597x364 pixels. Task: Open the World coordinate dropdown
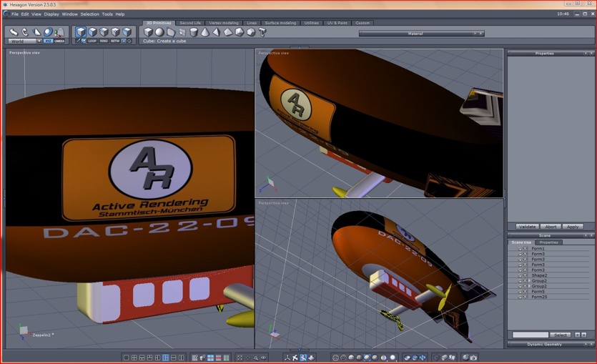(39, 41)
